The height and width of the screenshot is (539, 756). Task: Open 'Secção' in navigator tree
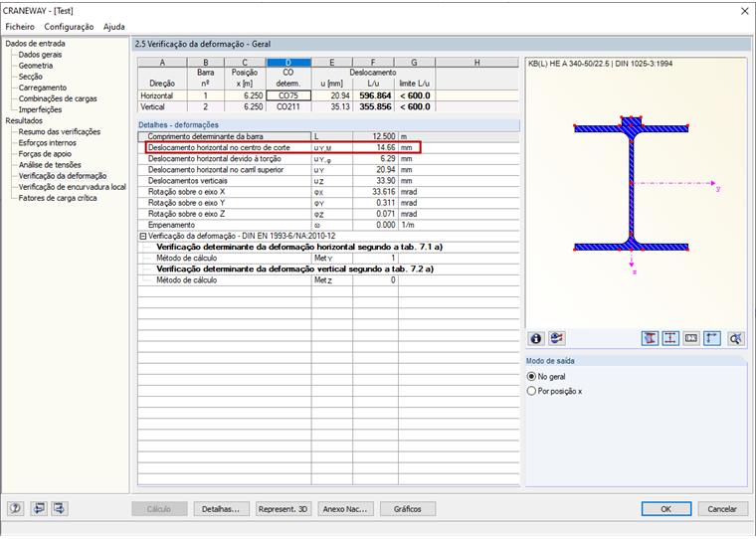[31, 77]
